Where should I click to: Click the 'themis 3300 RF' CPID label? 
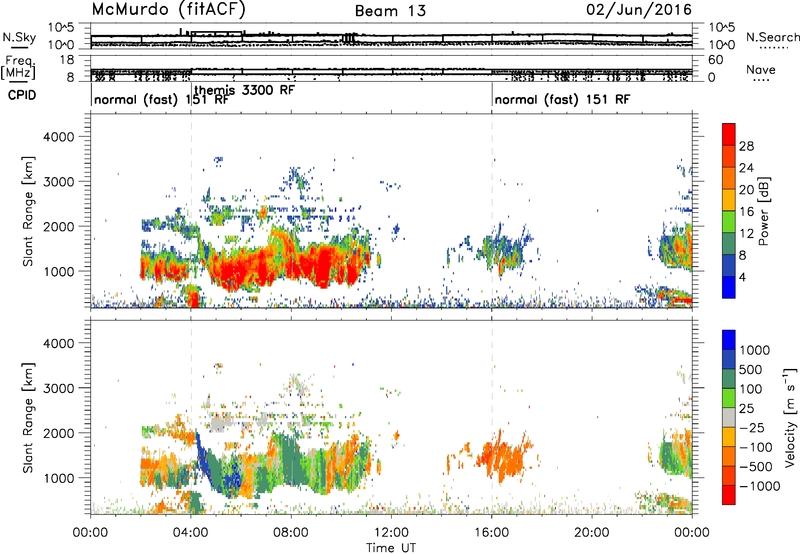(x=245, y=90)
